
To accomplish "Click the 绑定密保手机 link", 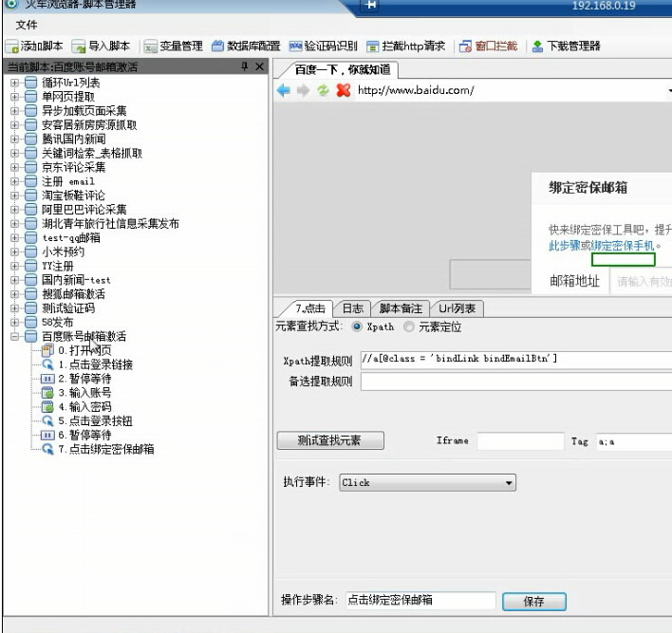I will pyautogui.click(x=622, y=246).
